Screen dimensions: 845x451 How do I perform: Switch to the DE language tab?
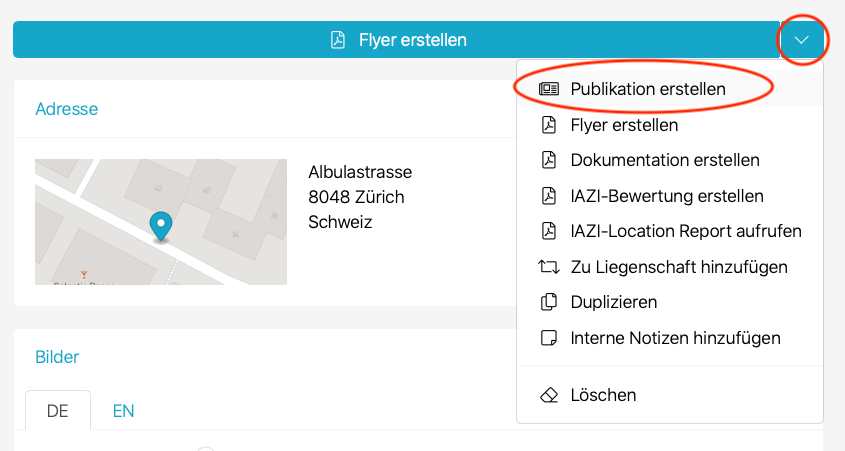point(58,411)
